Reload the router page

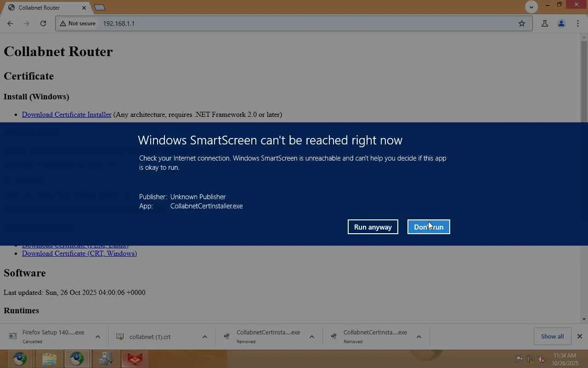[x=43, y=23]
